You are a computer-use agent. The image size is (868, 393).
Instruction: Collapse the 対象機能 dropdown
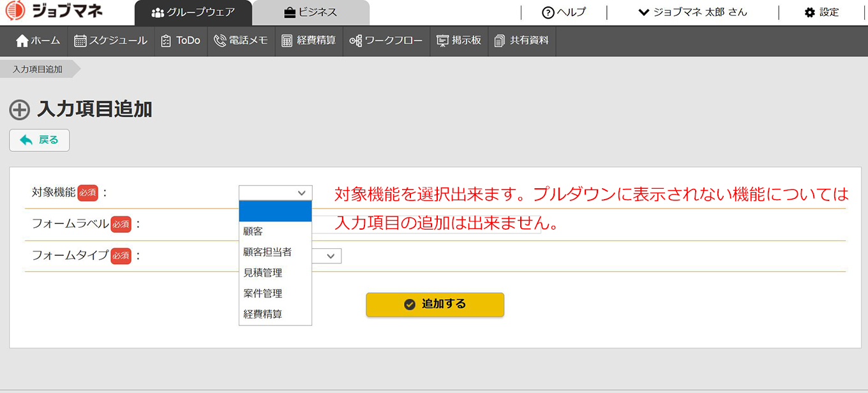pos(276,193)
